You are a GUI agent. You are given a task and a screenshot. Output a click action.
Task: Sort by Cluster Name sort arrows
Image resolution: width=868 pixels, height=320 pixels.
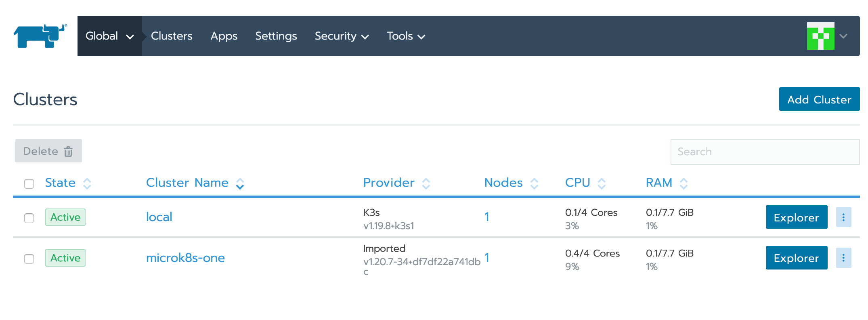tap(240, 183)
